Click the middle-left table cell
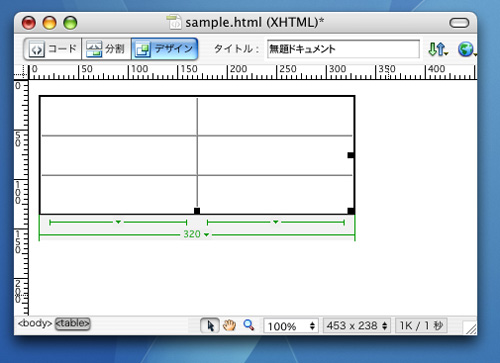The width and height of the screenshot is (500, 363). [119, 155]
